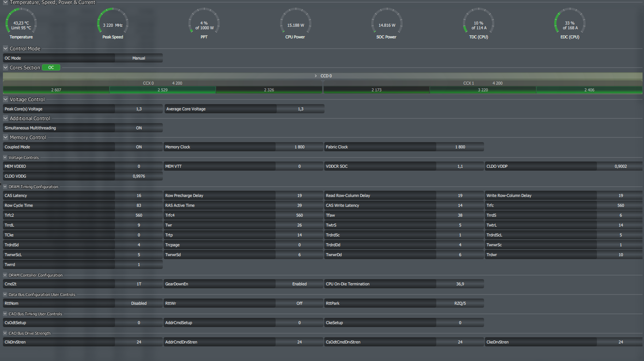Viewport: 644px width, 361px height.
Task: Click the green OC badge in Cores Section
Action: [x=51, y=67]
